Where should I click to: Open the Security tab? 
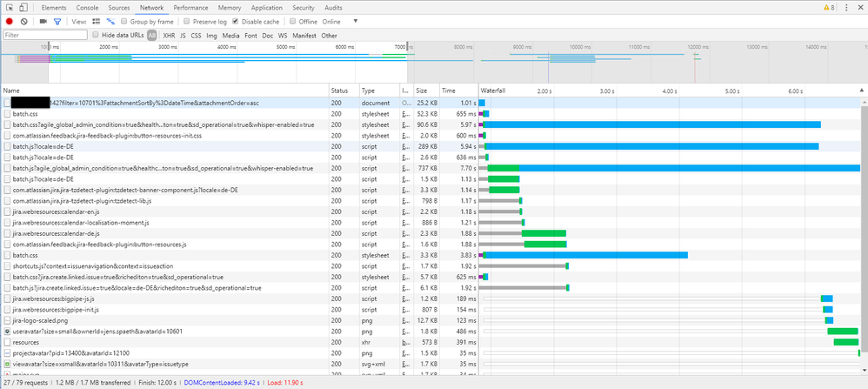tap(304, 8)
